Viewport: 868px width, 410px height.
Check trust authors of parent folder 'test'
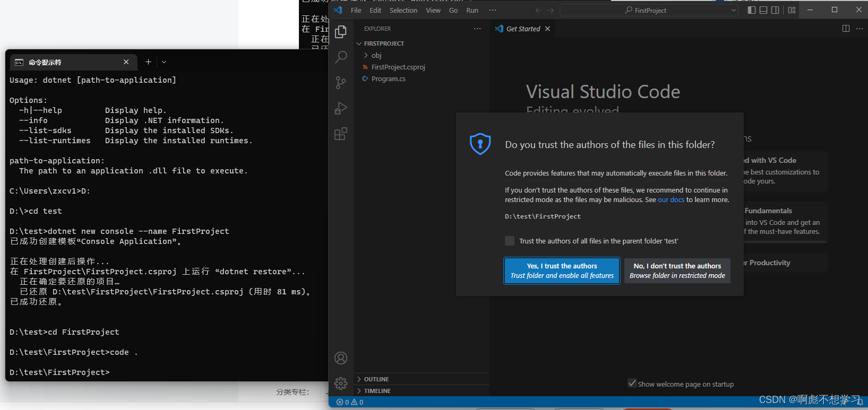click(x=510, y=241)
